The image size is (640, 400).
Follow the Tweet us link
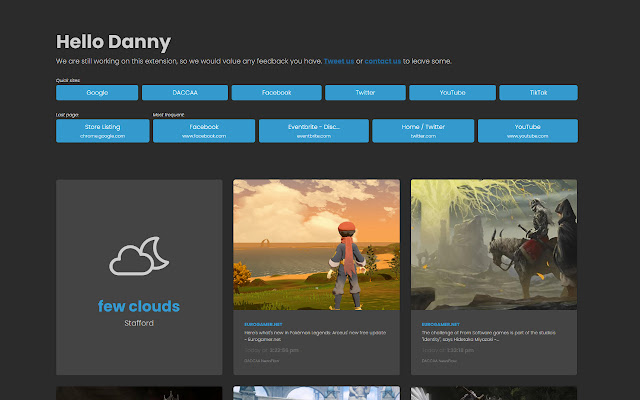pyautogui.click(x=339, y=61)
